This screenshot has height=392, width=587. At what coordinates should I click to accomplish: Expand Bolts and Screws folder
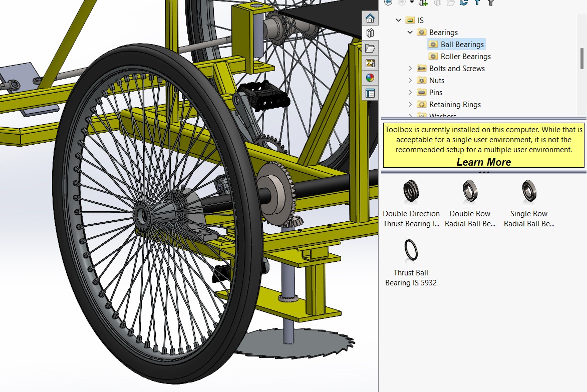(410, 68)
